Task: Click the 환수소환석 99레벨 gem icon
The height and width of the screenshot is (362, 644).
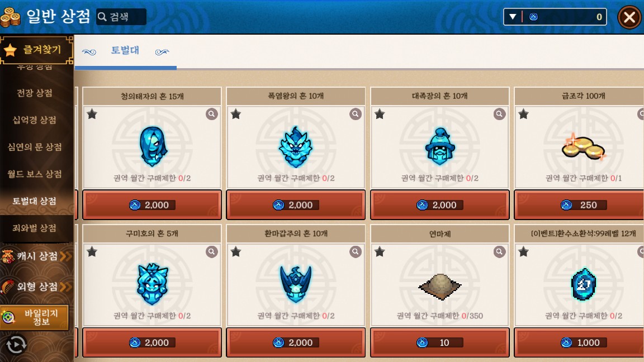Action: (584, 284)
